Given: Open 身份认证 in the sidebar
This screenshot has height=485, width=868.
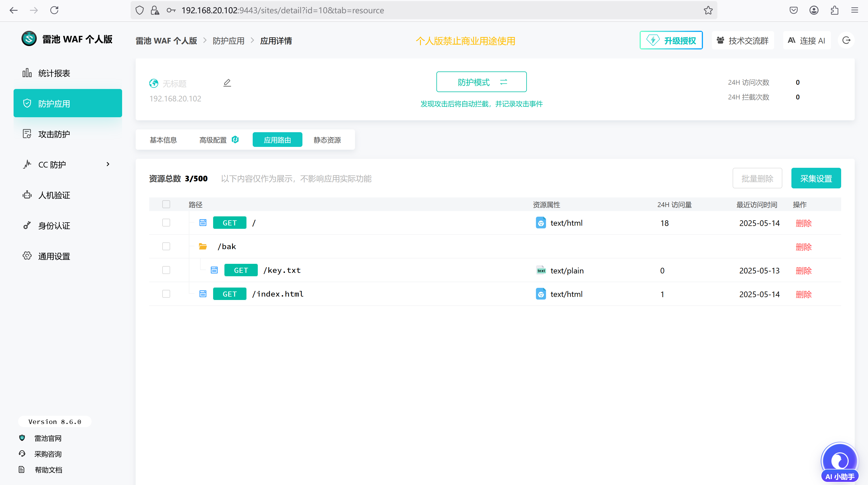Looking at the screenshot, I should [67, 226].
